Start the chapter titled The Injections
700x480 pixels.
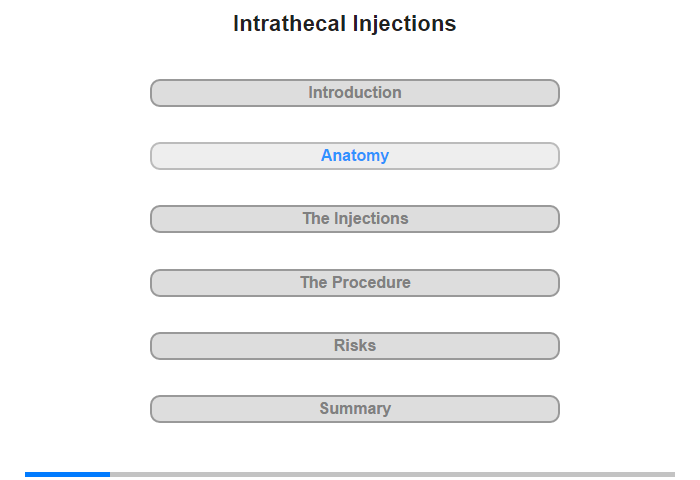point(354,219)
